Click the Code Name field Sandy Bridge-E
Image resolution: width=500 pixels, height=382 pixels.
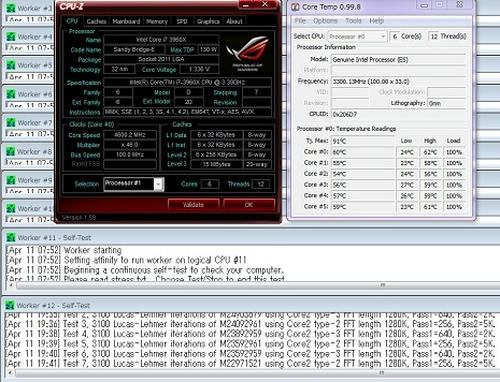pos(134,50)
